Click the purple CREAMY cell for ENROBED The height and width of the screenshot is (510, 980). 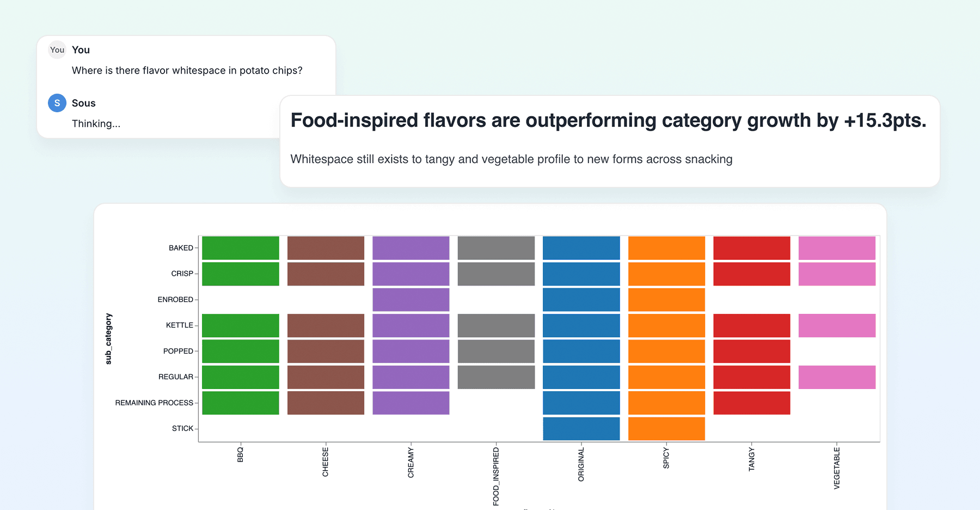pos(411,299)
